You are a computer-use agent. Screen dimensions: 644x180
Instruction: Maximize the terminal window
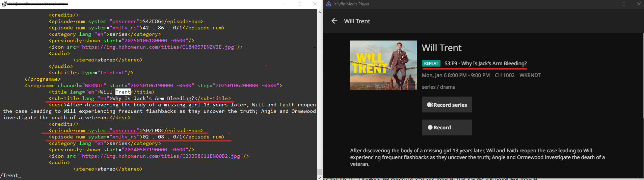point(299,4)
